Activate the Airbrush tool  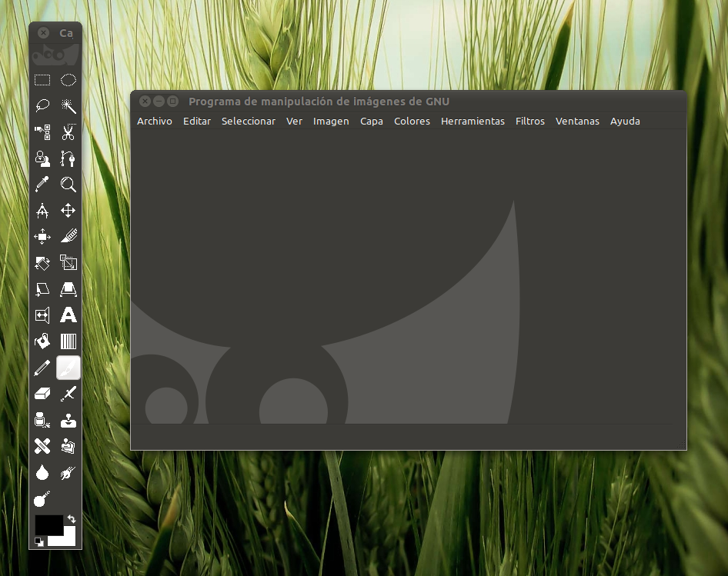[68, 394]
